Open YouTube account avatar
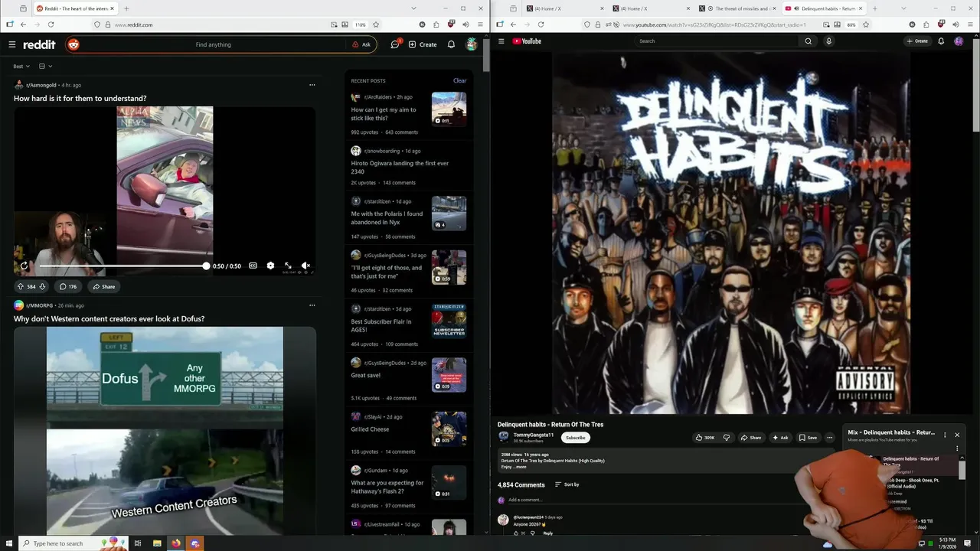Screen dimensions: 980x551 click(x=959, y=41)
